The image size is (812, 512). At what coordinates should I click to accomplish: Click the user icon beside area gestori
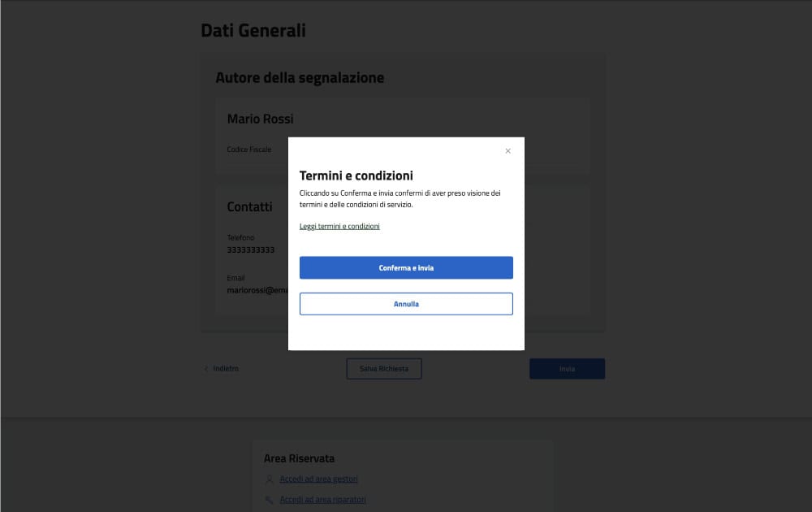269,479
